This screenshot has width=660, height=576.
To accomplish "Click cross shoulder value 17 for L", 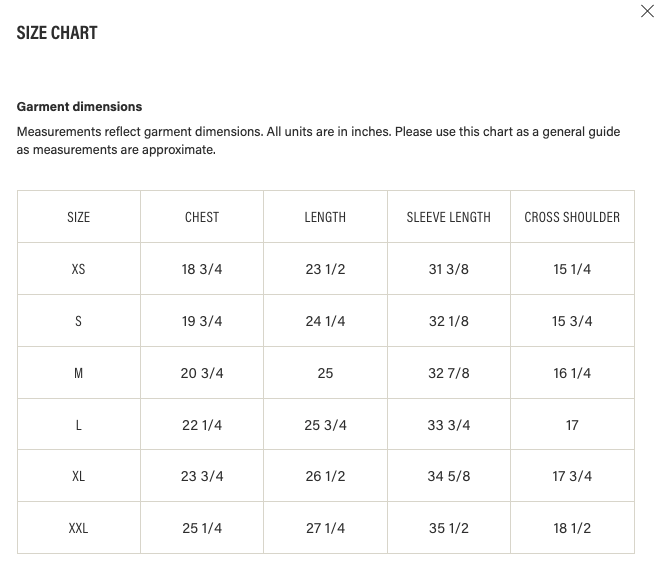I will click(x=572, y=425).
